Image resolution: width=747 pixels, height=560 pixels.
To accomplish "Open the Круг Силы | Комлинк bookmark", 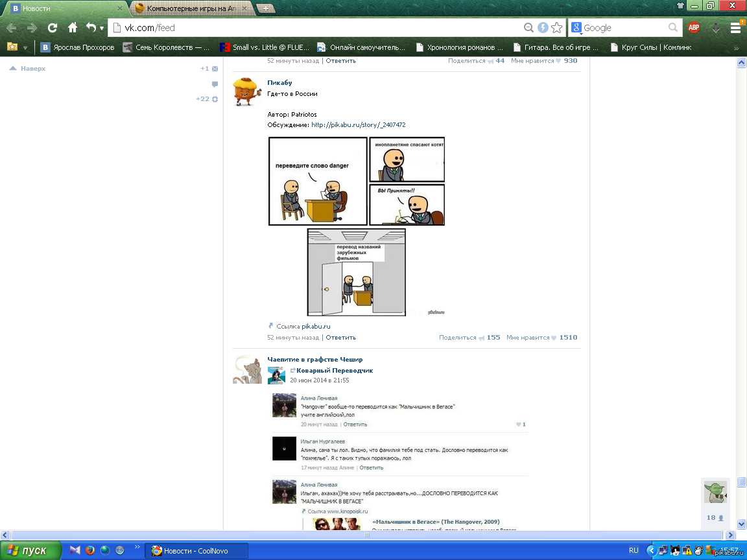I will click(651, 47).
